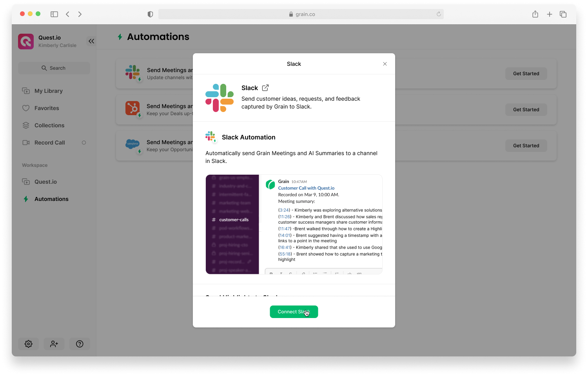This screenshot has width=588, height=376.
Task: Click the Collections stacked-layers icon
Action: click(26, 125)
